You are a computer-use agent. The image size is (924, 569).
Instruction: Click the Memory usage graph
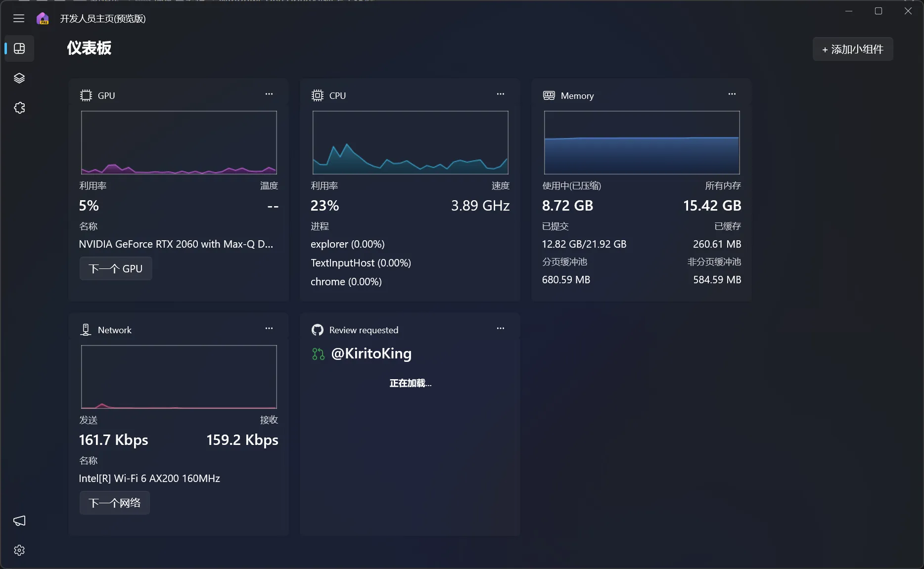pos(642,142)
